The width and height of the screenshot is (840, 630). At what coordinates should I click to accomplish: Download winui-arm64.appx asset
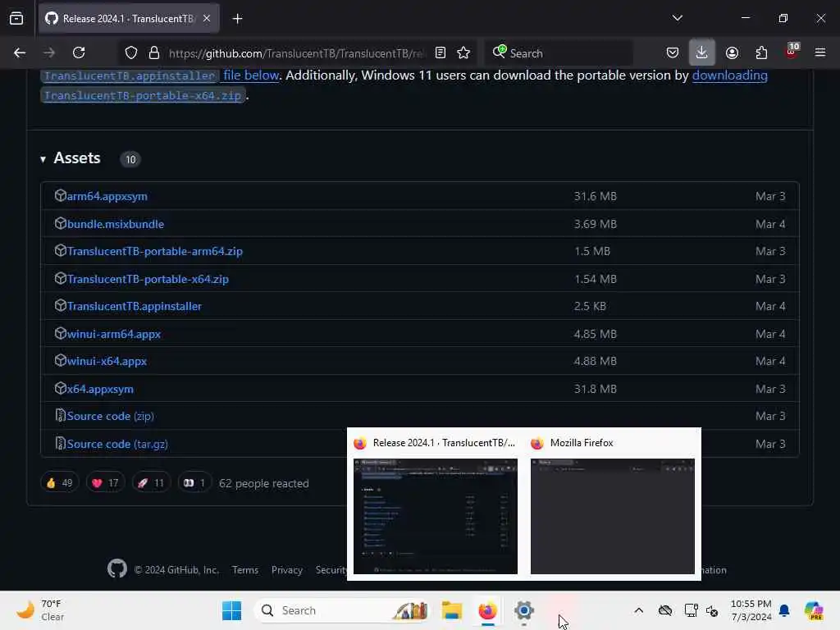(x=114, y=335)
